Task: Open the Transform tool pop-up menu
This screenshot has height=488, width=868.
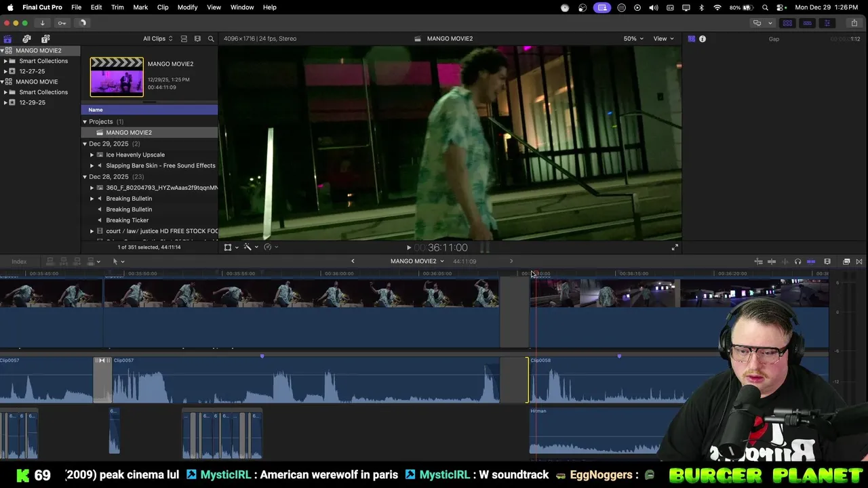Action: click(231, 247)
